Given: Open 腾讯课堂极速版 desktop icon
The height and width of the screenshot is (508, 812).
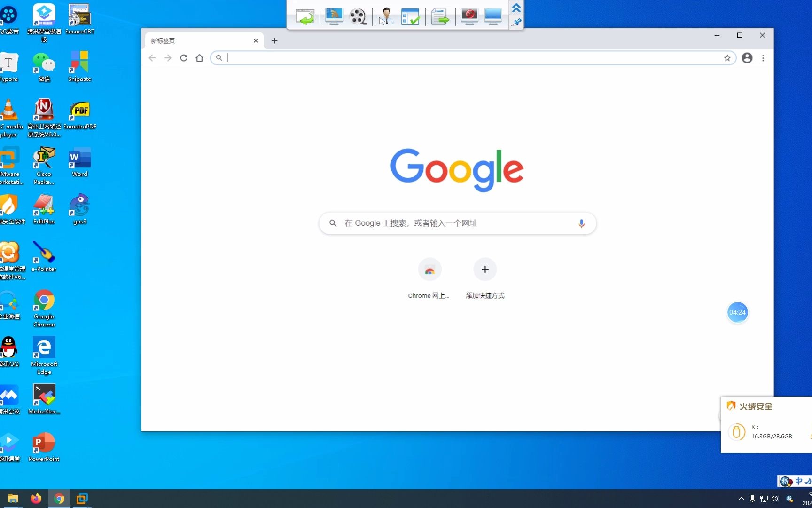Looking at the screenshot, I should [44, 23].
